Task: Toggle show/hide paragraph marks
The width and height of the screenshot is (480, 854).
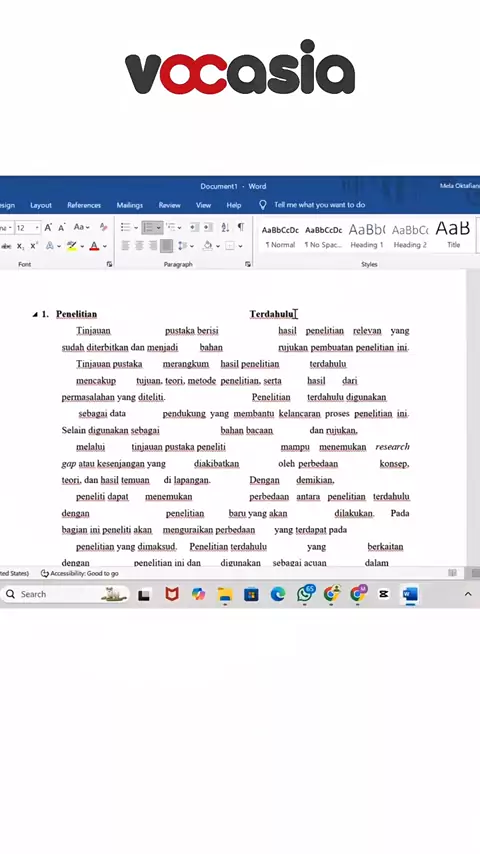Action: [x=240, y=228]
